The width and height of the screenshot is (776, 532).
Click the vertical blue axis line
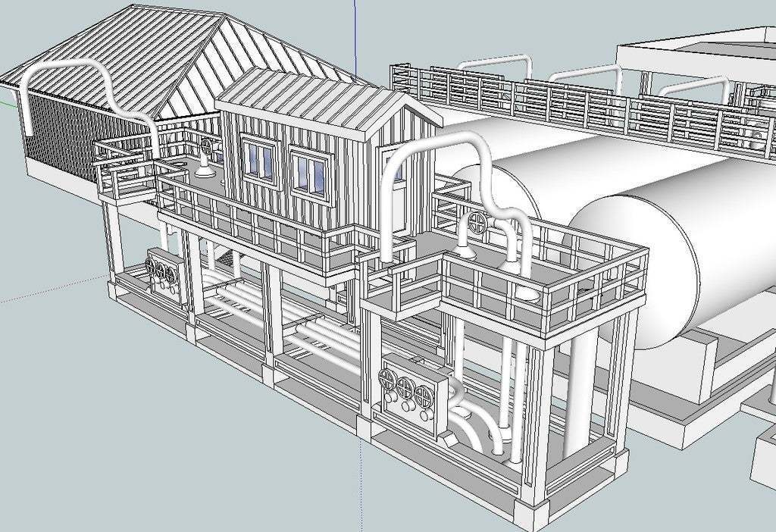(355, 30)
